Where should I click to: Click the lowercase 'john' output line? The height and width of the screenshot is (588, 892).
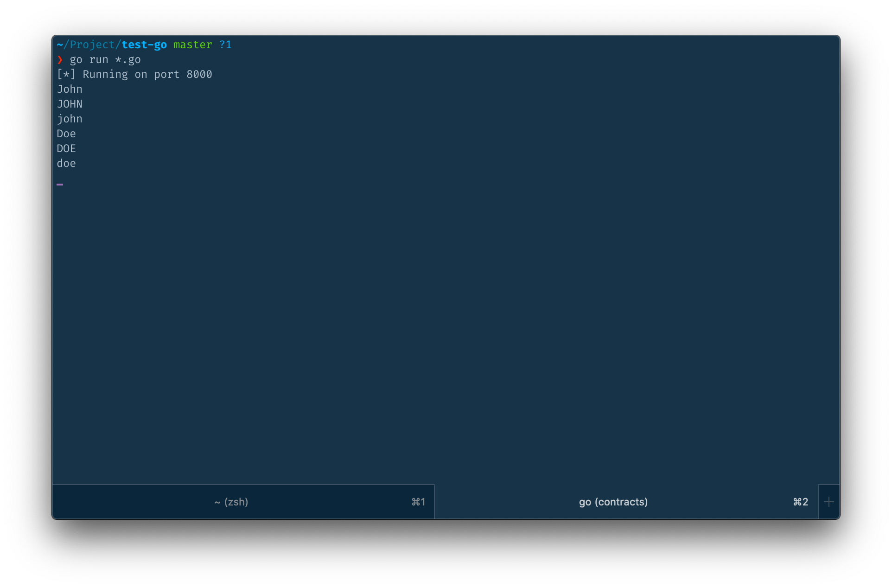pyautogui.click(x=70, y=119)
